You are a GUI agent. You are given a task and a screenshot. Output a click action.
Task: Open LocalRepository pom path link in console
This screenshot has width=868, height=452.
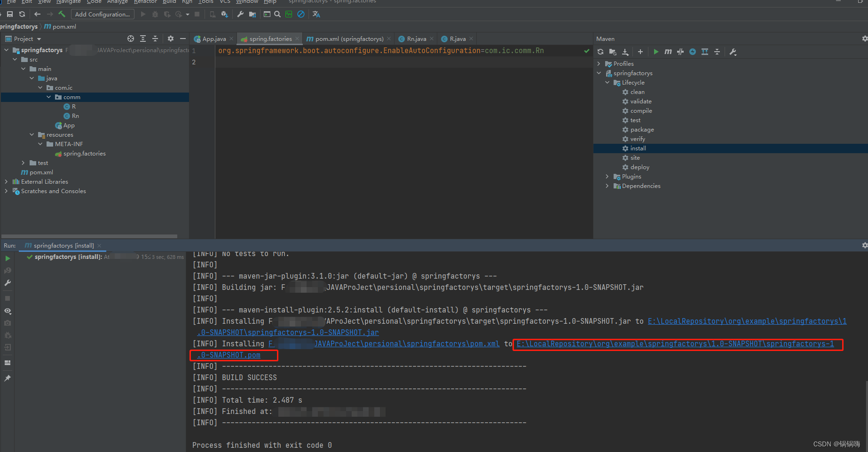click(x=675, y=343)
